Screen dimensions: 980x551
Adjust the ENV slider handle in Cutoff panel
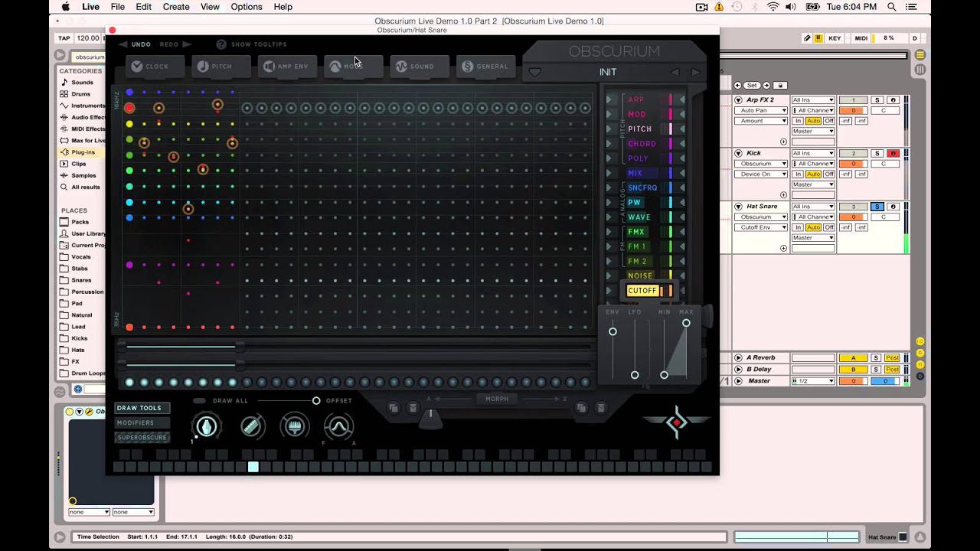click(x=612, y=331)
